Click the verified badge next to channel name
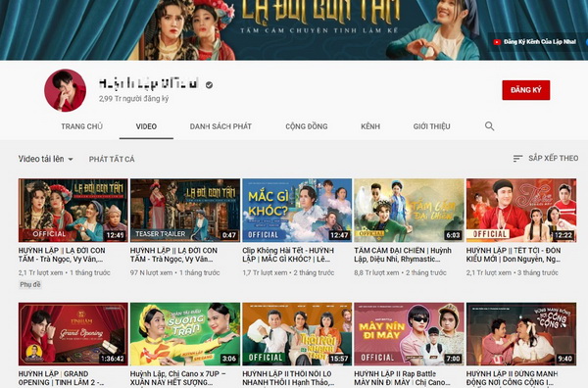Image resolution: width=588 pixels, height=388 pixels. (210, 85)
